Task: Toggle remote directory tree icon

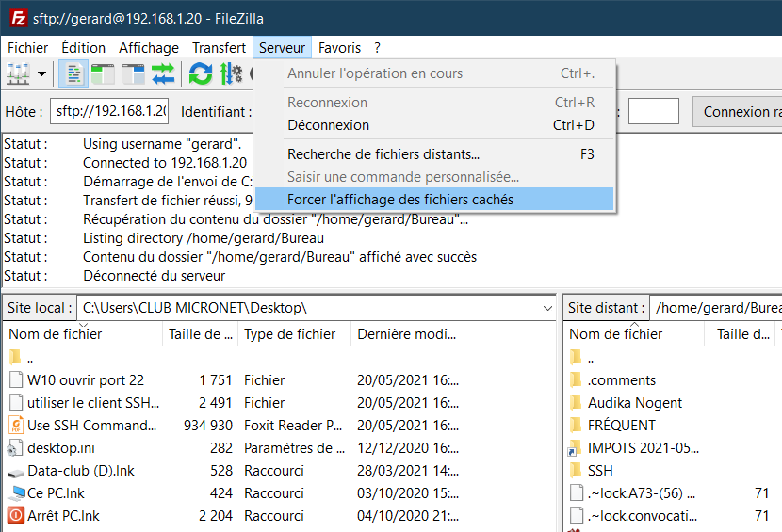Action: point(133,73)
